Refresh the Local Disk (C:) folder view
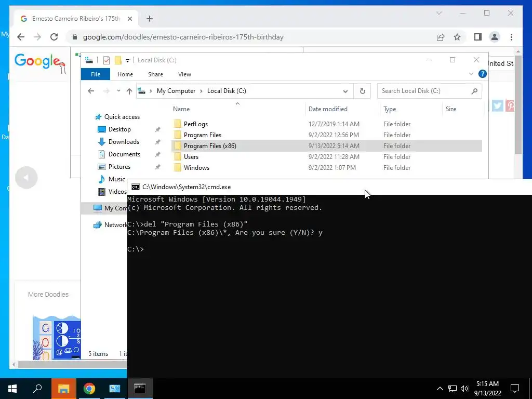Image resolution: width=532 pixels, height=399 pixels. tap(362, 91)
